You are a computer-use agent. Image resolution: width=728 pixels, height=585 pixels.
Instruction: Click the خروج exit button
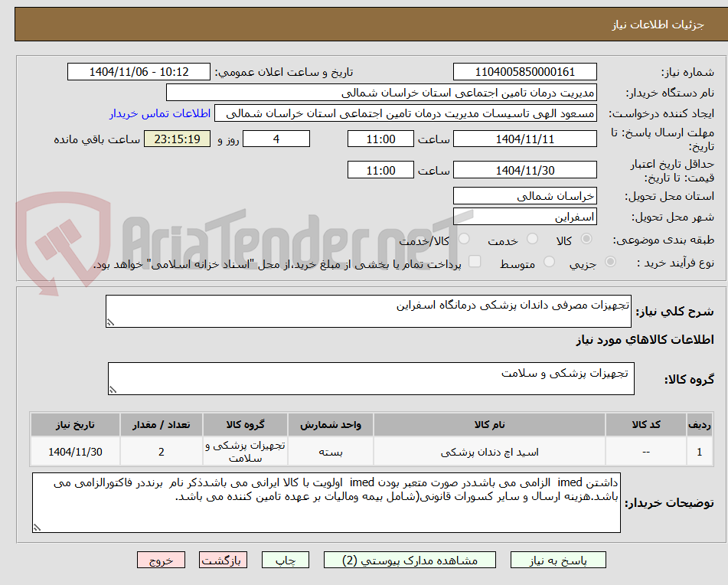[x=161, y=560]
